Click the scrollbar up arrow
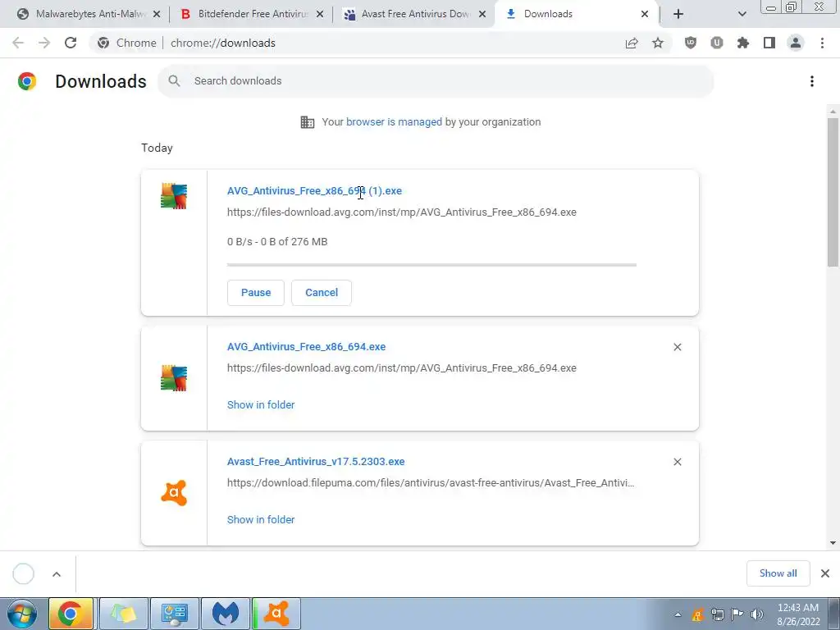Viewport: 840px width, 630px height. point(833,112)
